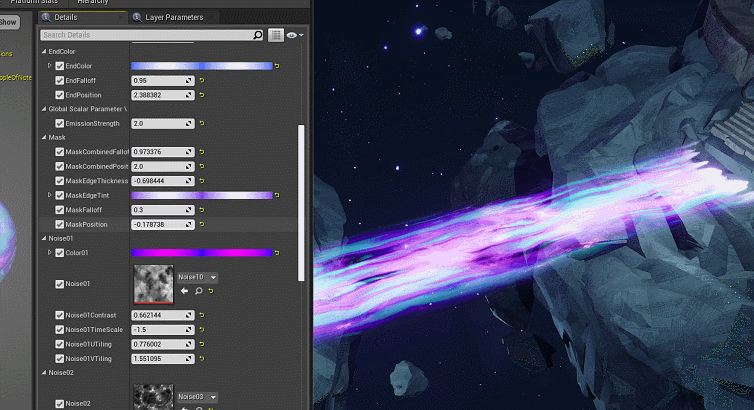Reset EndFalloff to default with yellow arrow
This screenshot has width=754, height=410.
[202, 80]
